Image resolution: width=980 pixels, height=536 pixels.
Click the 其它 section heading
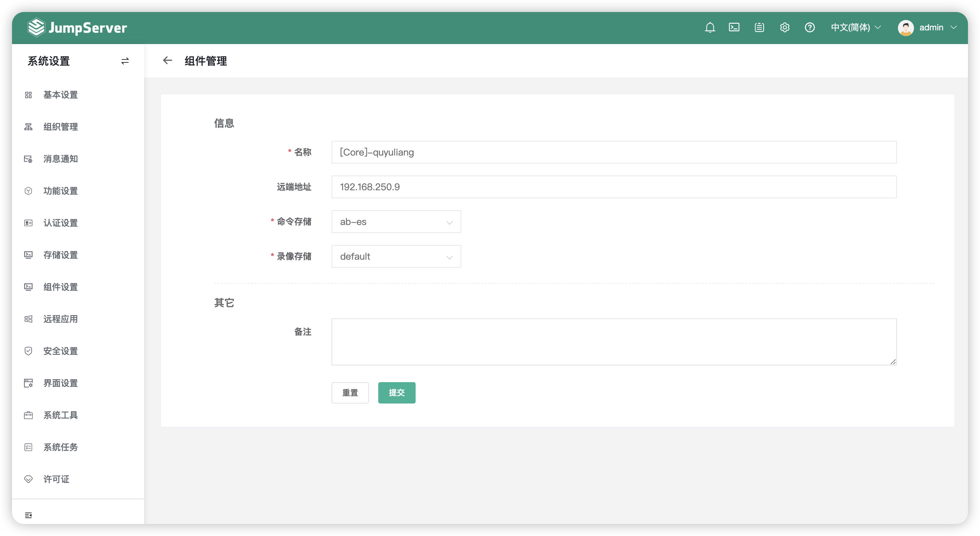[x=224, y=303]
